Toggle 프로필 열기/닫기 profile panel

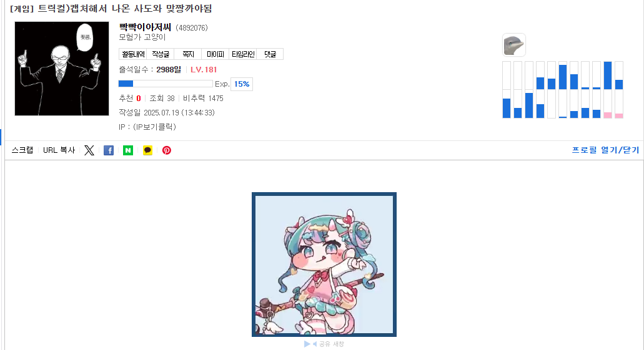tap(605, 150)
